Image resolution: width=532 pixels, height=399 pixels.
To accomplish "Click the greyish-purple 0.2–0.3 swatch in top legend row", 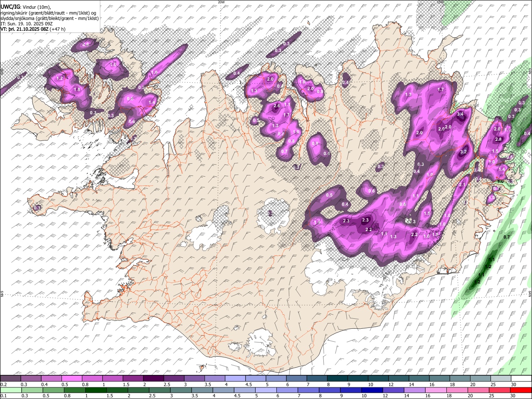I will [10, 378].
